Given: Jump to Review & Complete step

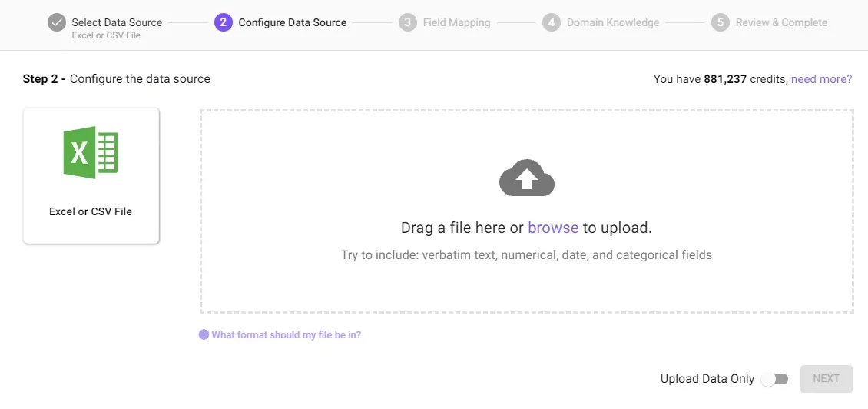Looking at the screenshot, I should pos(782,23).
